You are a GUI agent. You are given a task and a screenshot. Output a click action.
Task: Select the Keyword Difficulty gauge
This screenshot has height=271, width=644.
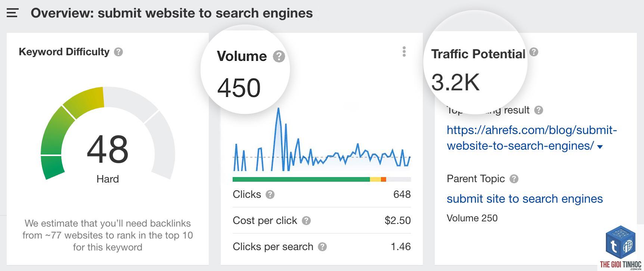[108, 133]
